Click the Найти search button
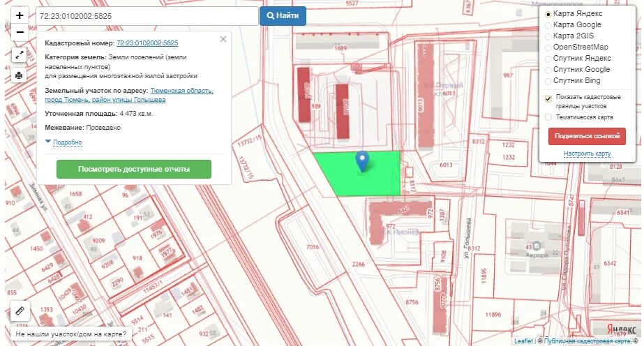The image size is (644, 358). click(283, 15)
